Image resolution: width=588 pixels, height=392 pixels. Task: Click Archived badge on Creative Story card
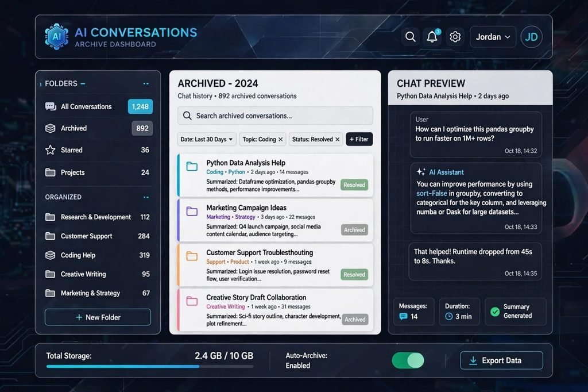click(355, 320)
